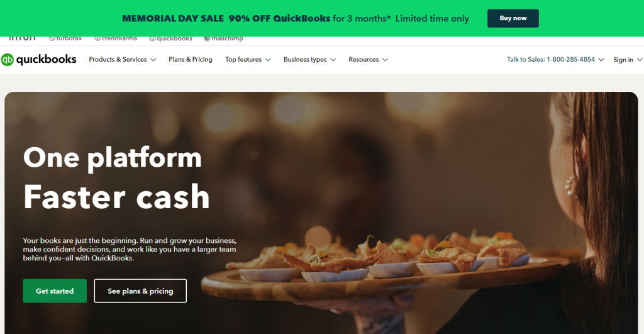644x334 pixels.
Task: Open the Resources dropdown chevron
Action: (385, 60)
